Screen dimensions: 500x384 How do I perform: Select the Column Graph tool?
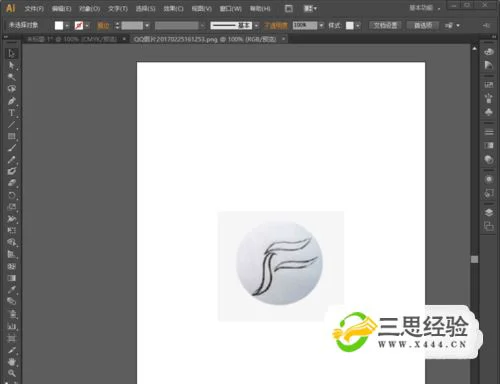point(12,326)
